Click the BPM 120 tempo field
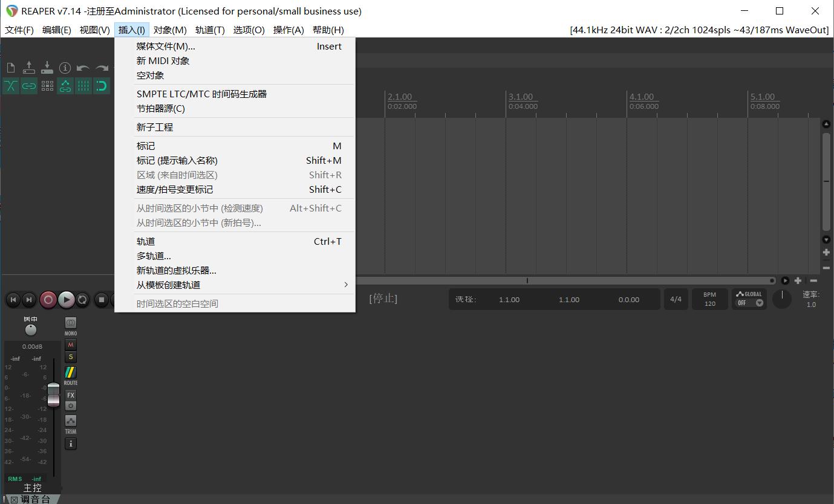This screenshot has width=834, height=504. pos(710,299)
